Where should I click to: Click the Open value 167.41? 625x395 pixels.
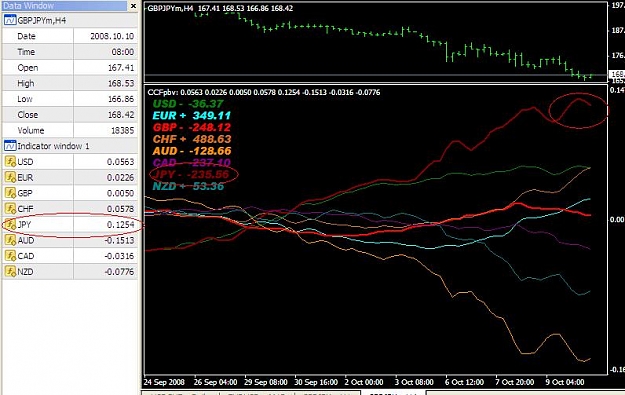click(121, 68)
